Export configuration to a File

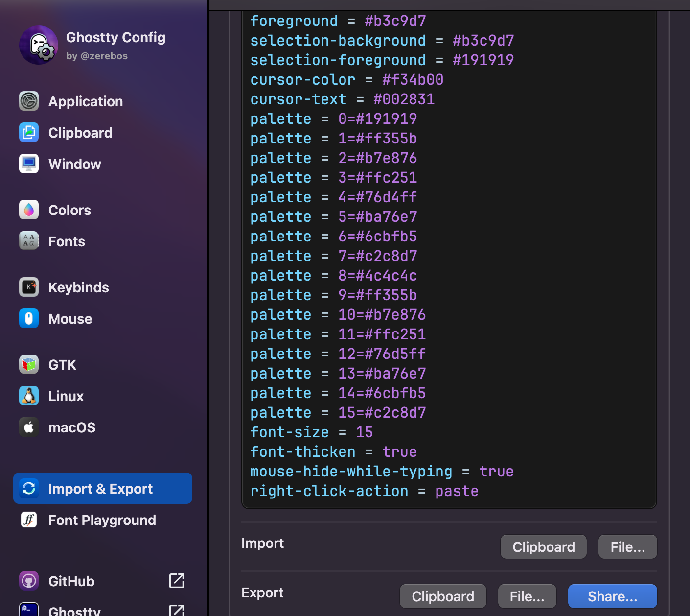[527, 596]
